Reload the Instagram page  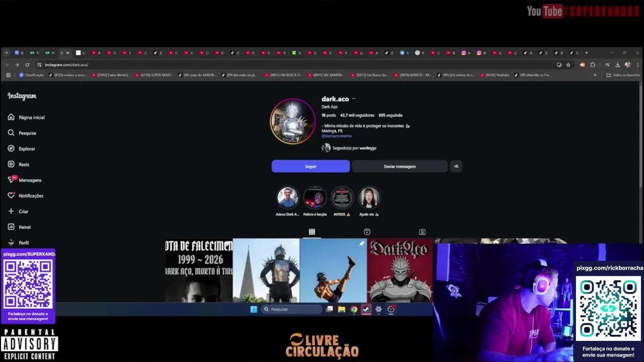(26, 65)
